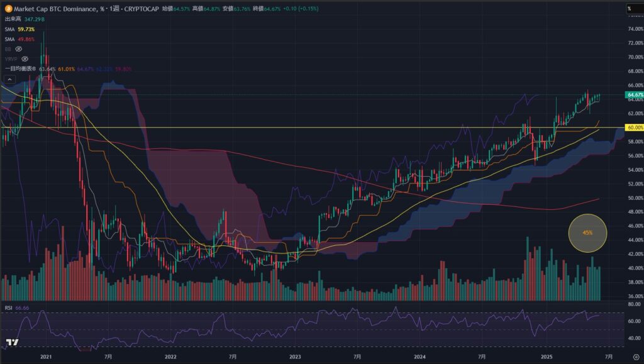Screen dimensions: 644x364
Task: Click the 2022 time axis label
Action: [x=170, y=357]
